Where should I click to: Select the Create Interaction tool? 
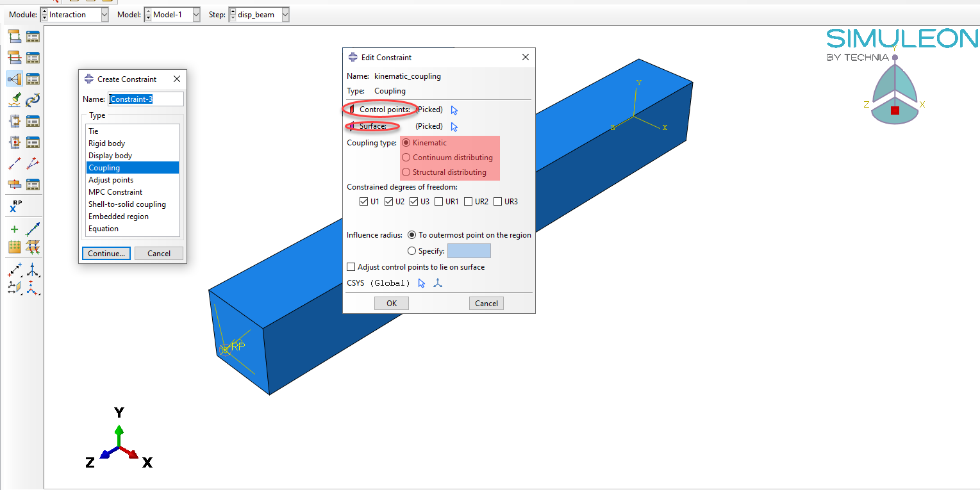14,37
